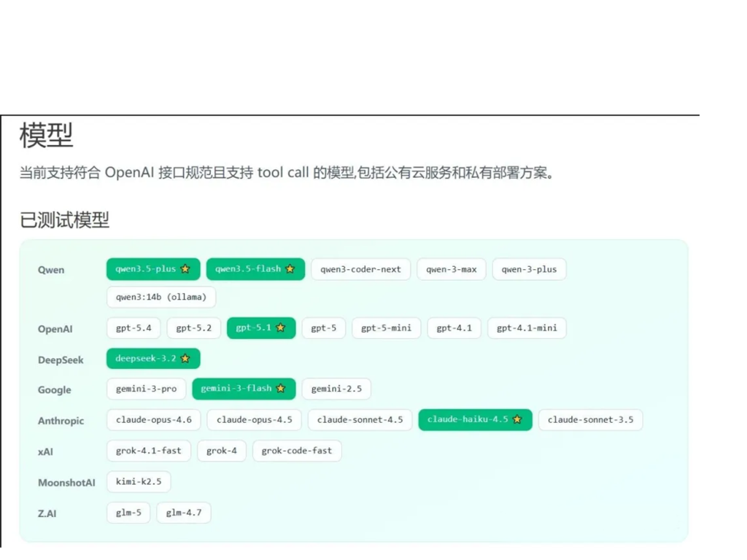Click the star on qwen3.5-flash chip
This screenshot has height=560, width=747.
point(290,269)
